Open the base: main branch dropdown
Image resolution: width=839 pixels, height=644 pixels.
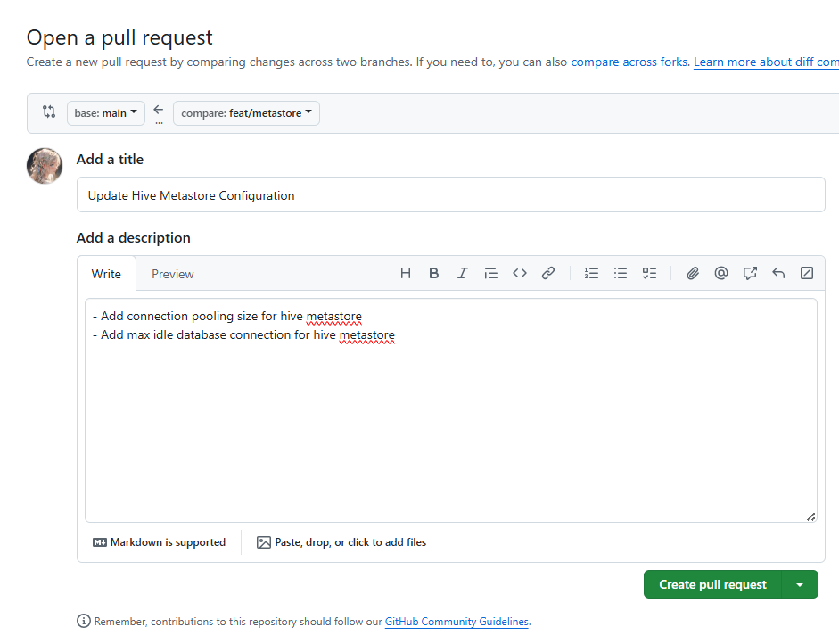(x=105, y=113)
